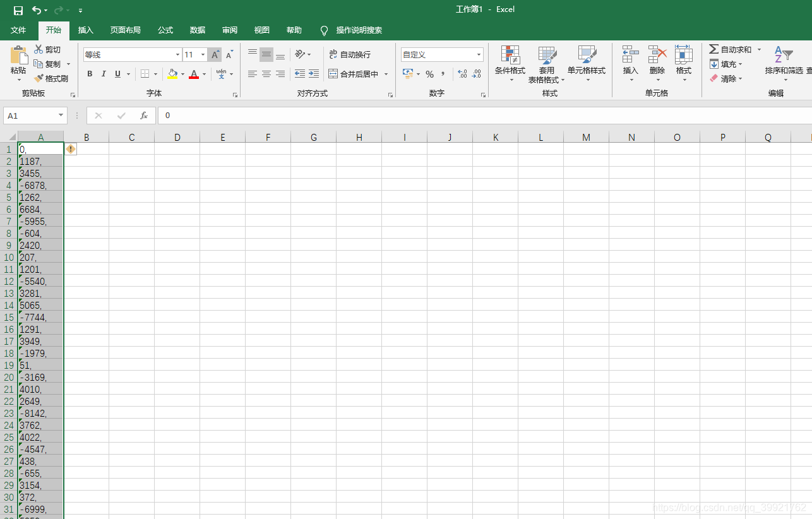Click the phonetic guide (wén) icon

(221, 74)
